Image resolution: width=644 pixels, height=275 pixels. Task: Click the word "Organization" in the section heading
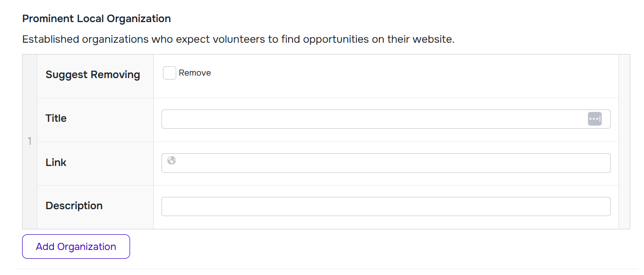[x=139, y=19]
